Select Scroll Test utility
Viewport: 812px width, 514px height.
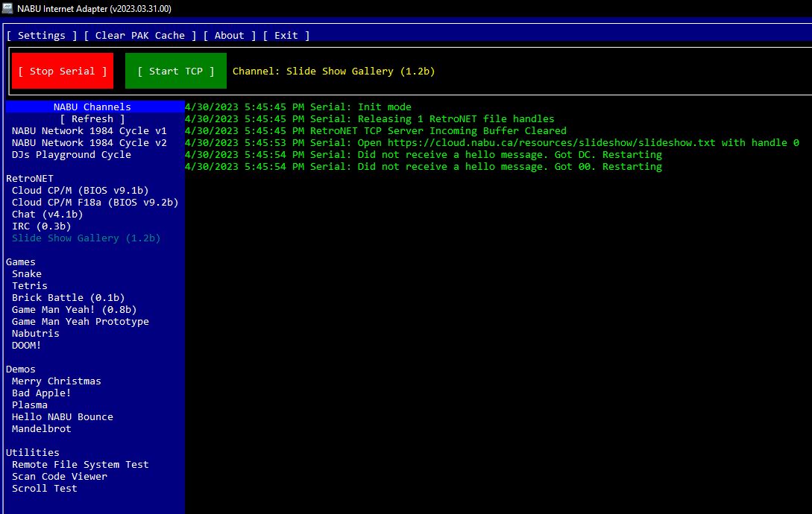[x=45, y=488]
